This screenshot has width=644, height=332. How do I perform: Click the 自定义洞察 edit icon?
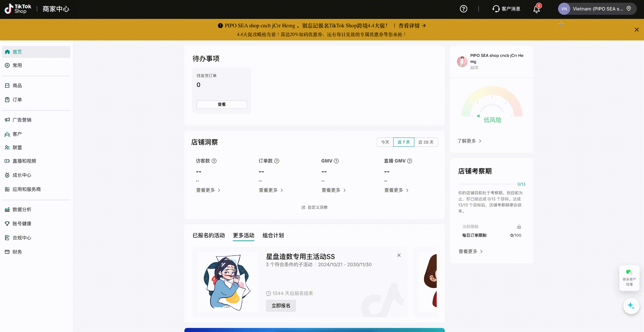[x=303, y=207]
